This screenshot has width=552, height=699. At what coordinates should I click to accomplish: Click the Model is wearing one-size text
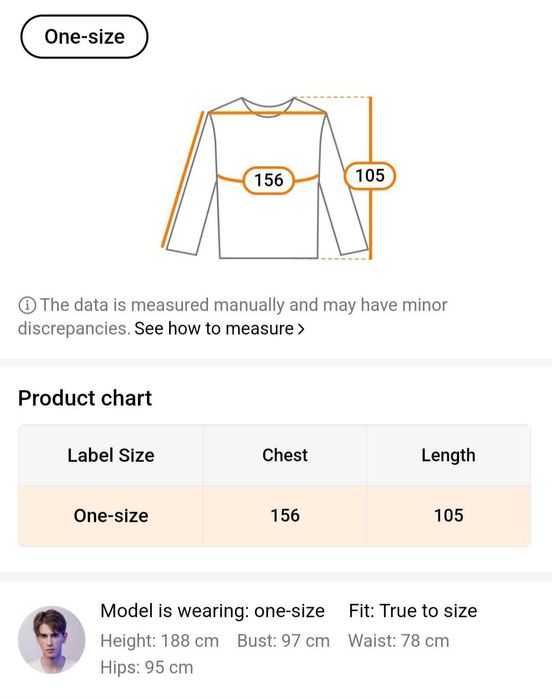click(x=212, y=611)
